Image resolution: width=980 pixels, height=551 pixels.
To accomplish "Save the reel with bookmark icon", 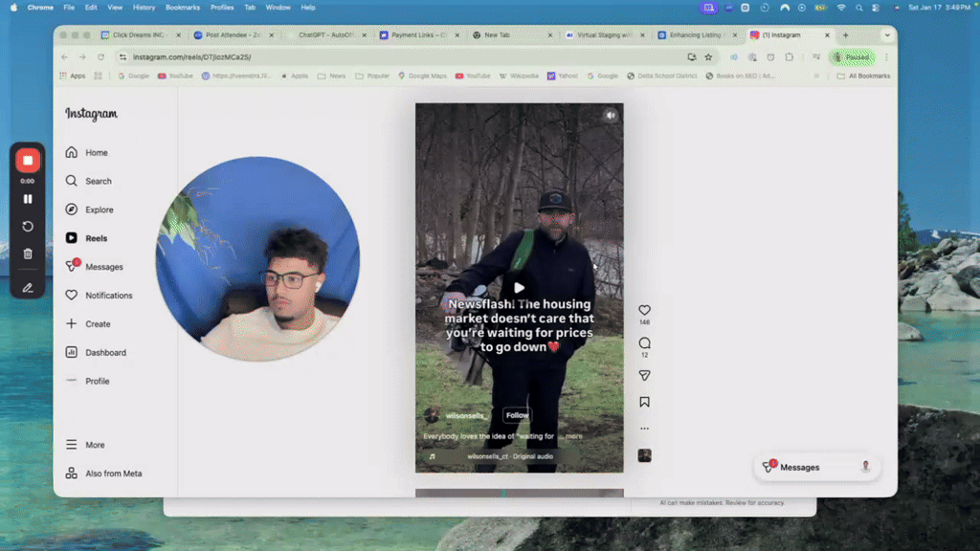I will coord(644,403).
